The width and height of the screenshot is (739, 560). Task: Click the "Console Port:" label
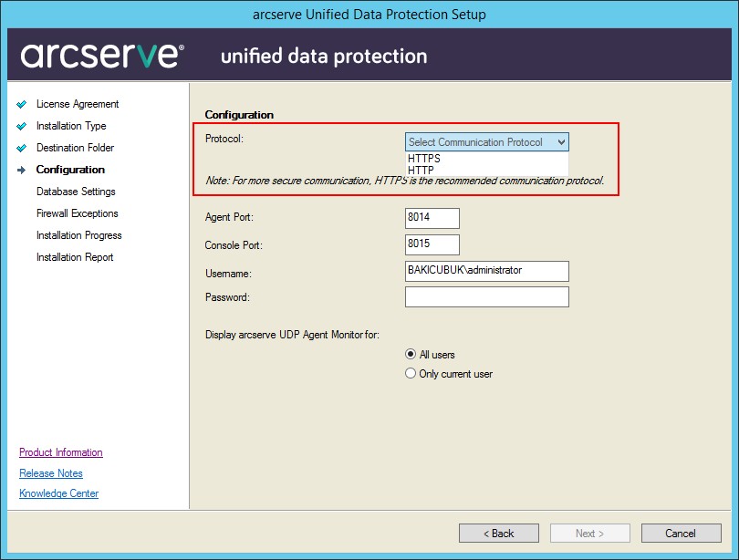[234, 245]
